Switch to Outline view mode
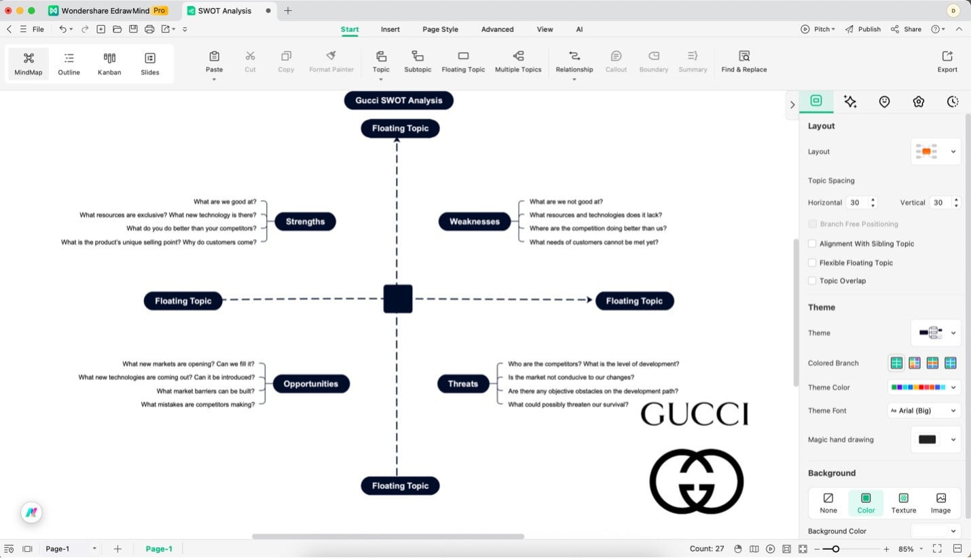 (69, 64)
